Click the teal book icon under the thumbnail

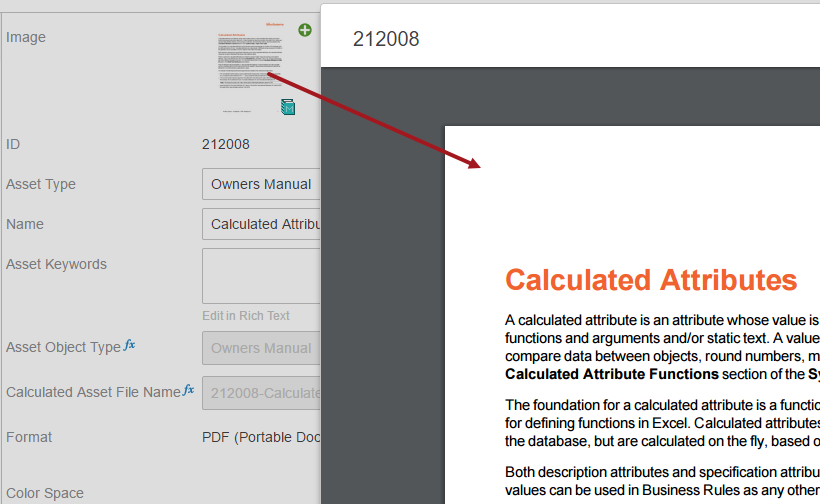288,107
